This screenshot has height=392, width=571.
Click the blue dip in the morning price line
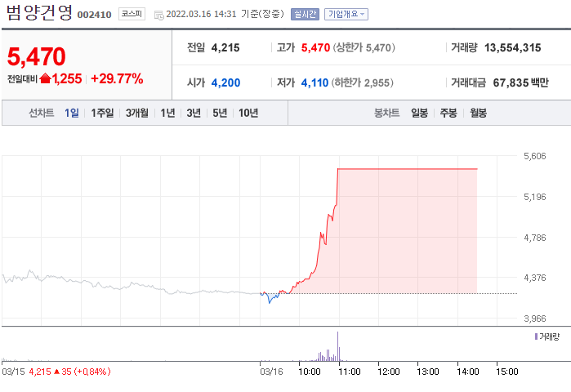point(270,299)
